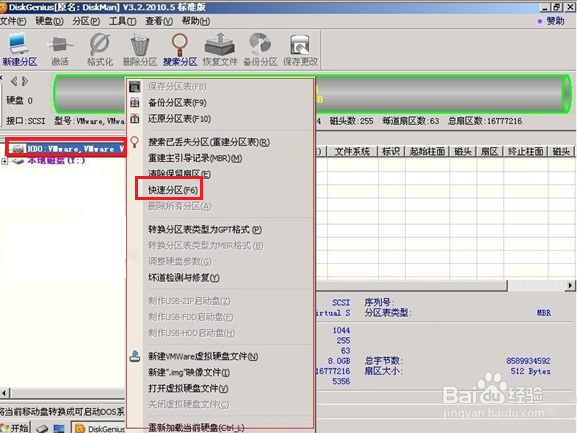Click the 恢复文件 toolbar icon

click(x=220, y=49)
